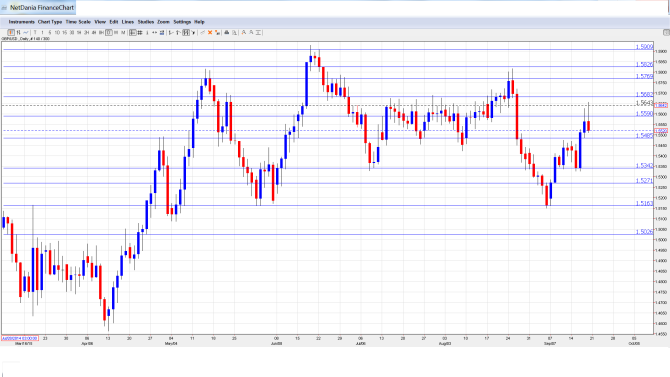Viewport: 670px width, 377px height.
Task: Click the 1.5271 level label
Action: tap(644, 181)
